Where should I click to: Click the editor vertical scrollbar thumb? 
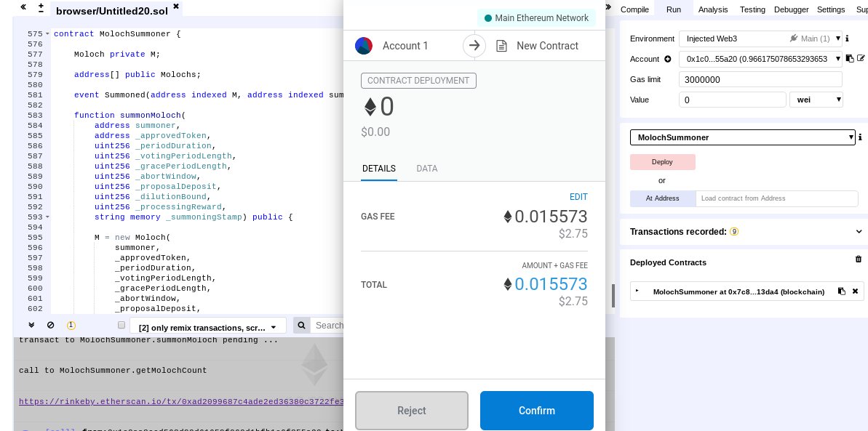pos(613,296)
